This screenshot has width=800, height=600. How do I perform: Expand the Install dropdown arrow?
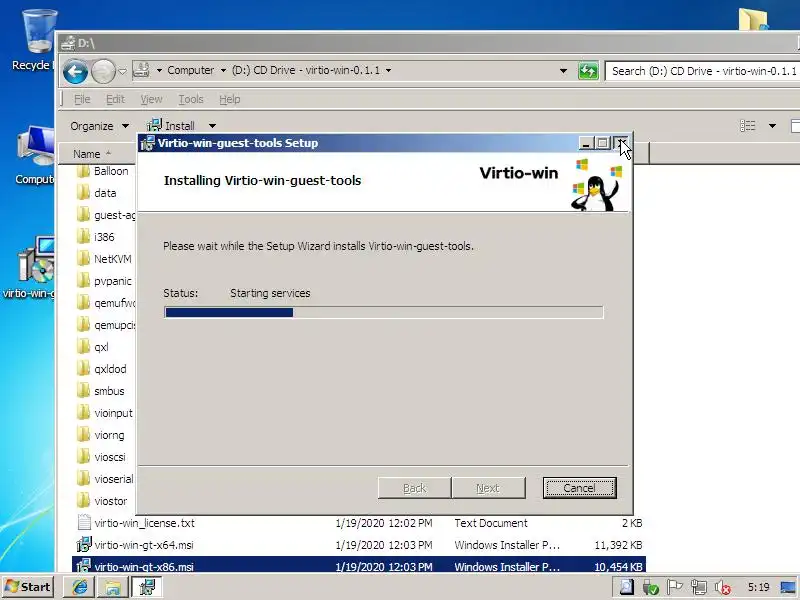(x=212, y=126)
